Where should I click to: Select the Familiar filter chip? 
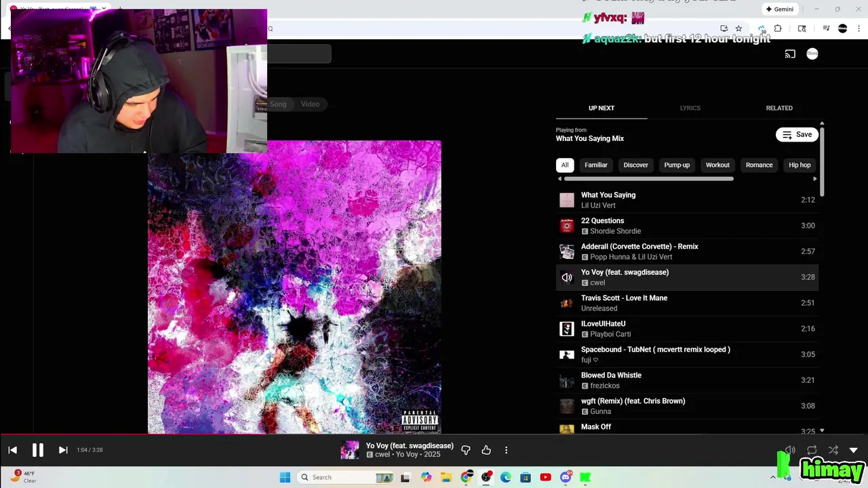(x=596, y=165)
